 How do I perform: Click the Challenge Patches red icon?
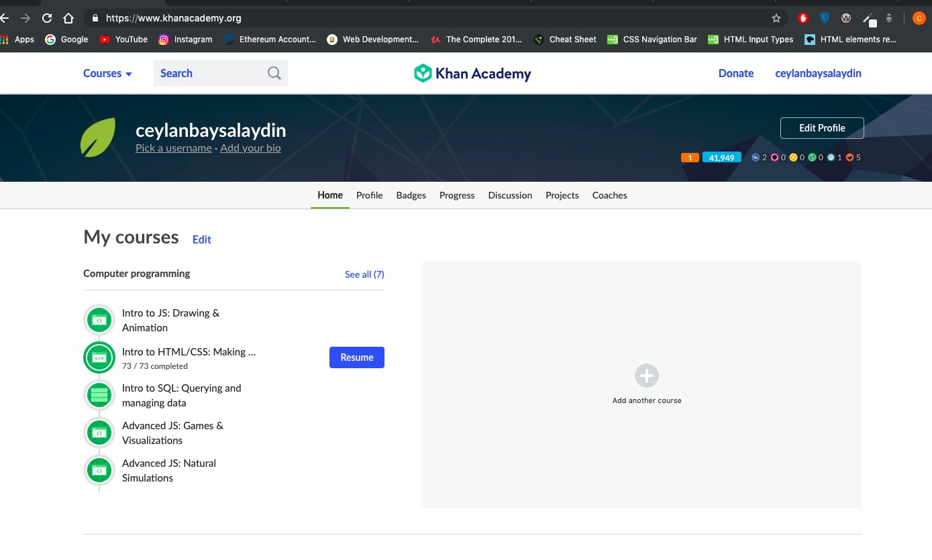tap(849, 158)
